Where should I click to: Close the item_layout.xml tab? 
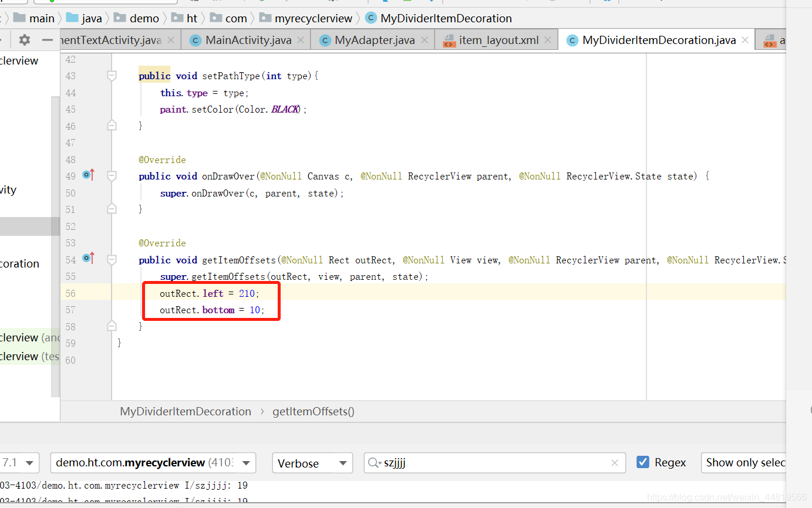coord(548,40)
